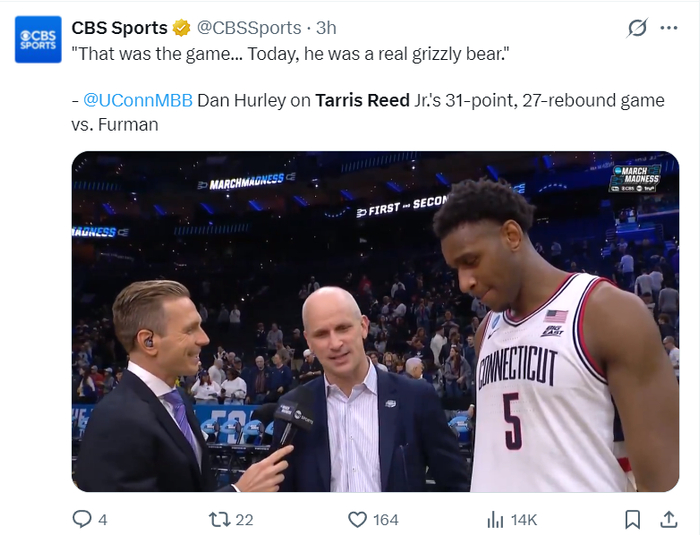700x535 pixels.
Task: Click the bold Tarris Reed text
Action: pos(362,100)
